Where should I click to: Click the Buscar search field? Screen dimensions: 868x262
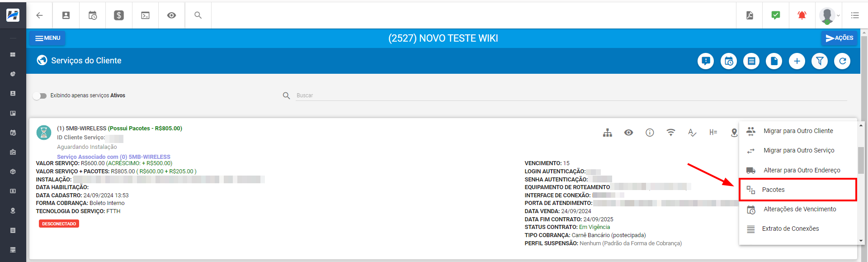[571, 95]
